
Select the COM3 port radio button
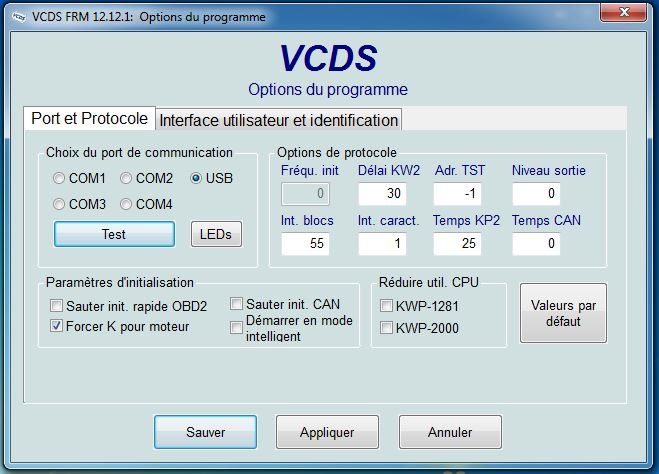click(59, 204)
